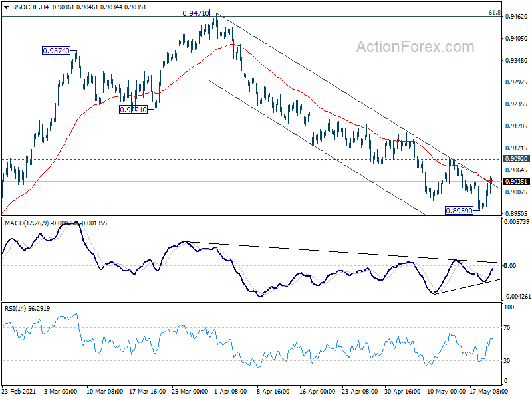Click the 0.89505 price axis value
The image size is (532, 399).
pos(517,213)
